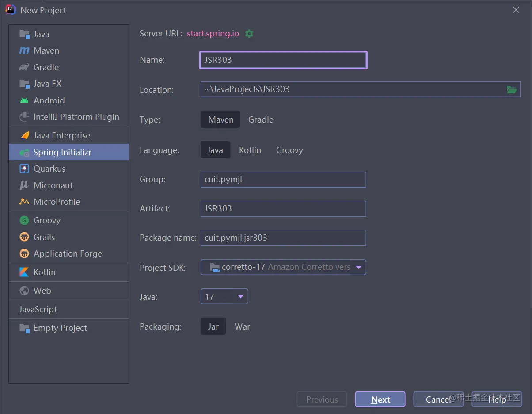Browse location with green folder icon

coord(512,90)
